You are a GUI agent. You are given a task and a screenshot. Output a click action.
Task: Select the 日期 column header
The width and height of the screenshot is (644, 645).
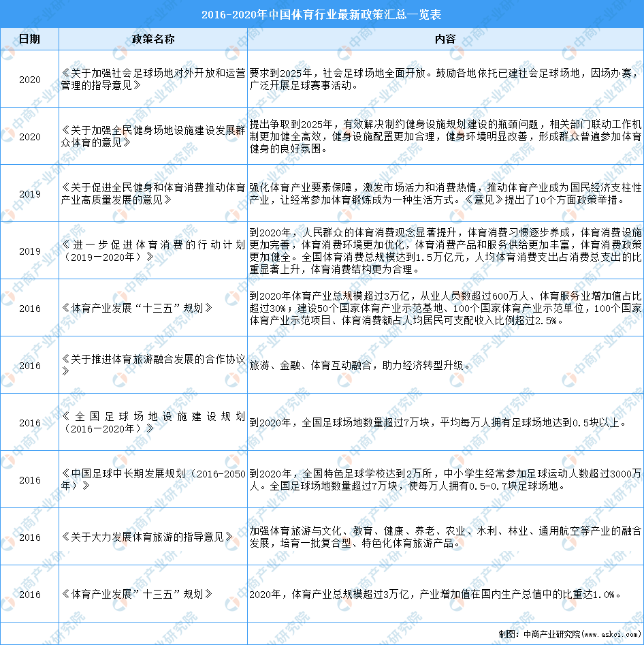pyautogui.click(x=29, y=39)
